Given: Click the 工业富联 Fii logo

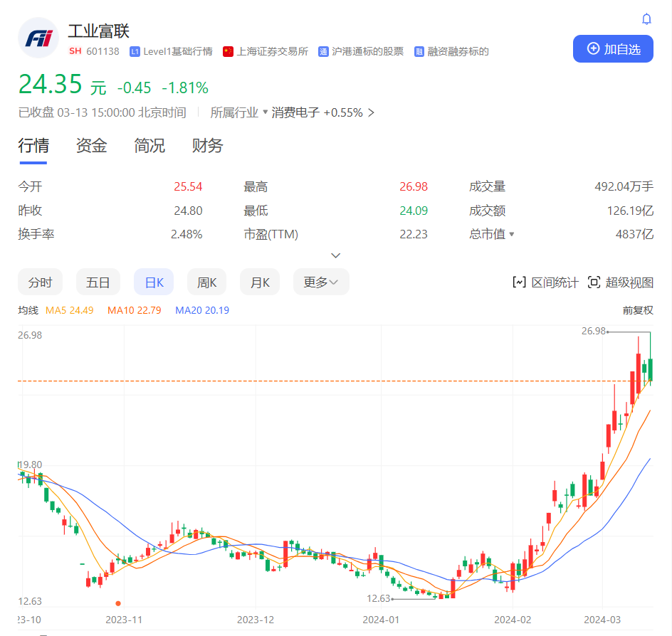Looking at the screenshot, I should click(38, 38).
